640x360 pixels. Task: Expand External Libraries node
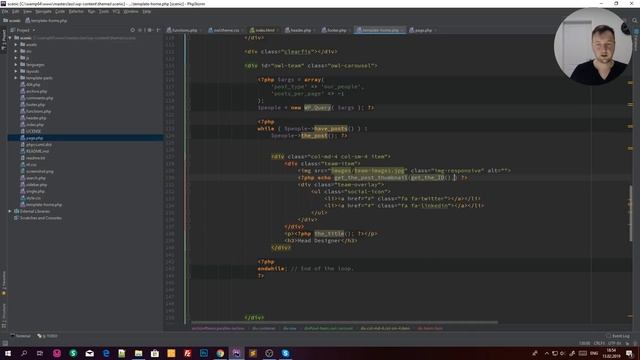pyautogui.click(x=10, y=211)
